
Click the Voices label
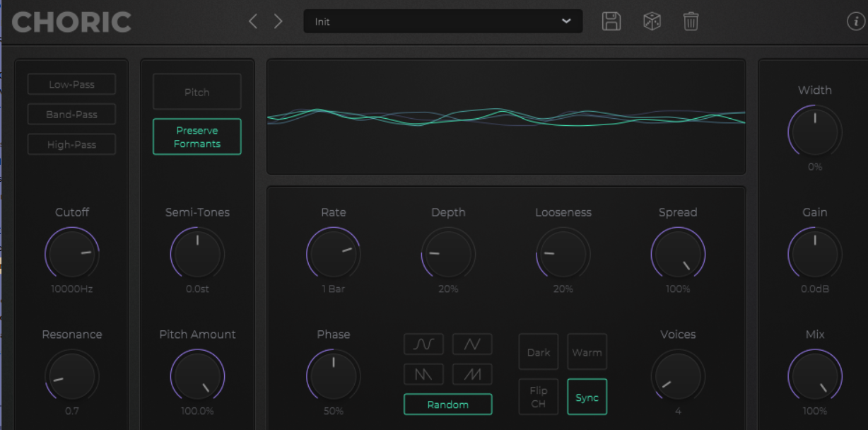tap(678, 335)
